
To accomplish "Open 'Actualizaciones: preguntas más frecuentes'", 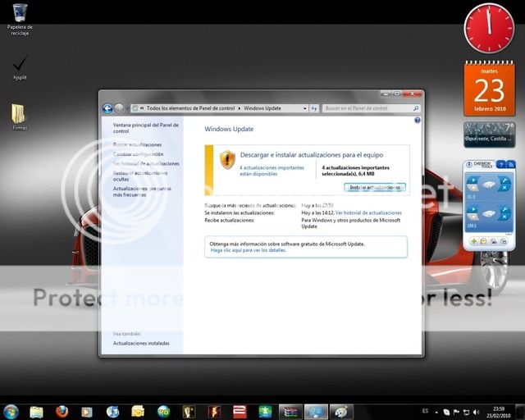I will [142, 192].
